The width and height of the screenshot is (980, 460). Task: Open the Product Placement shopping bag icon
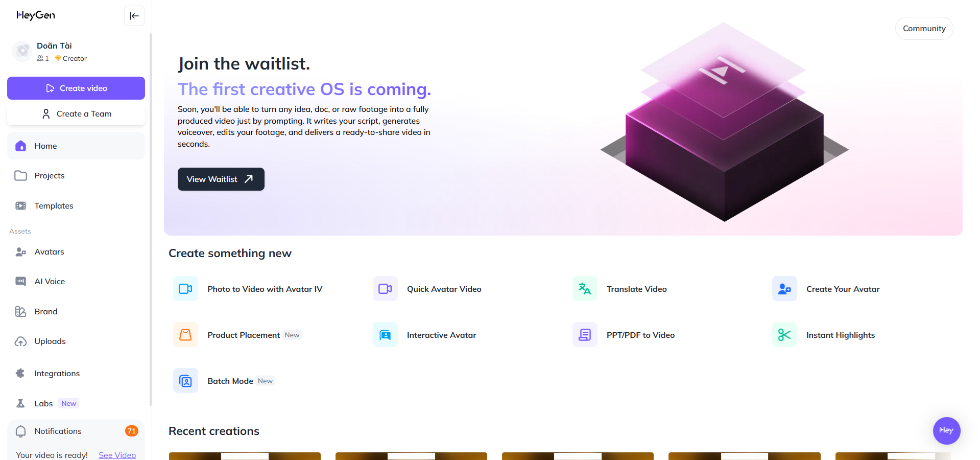coord(185,335)
